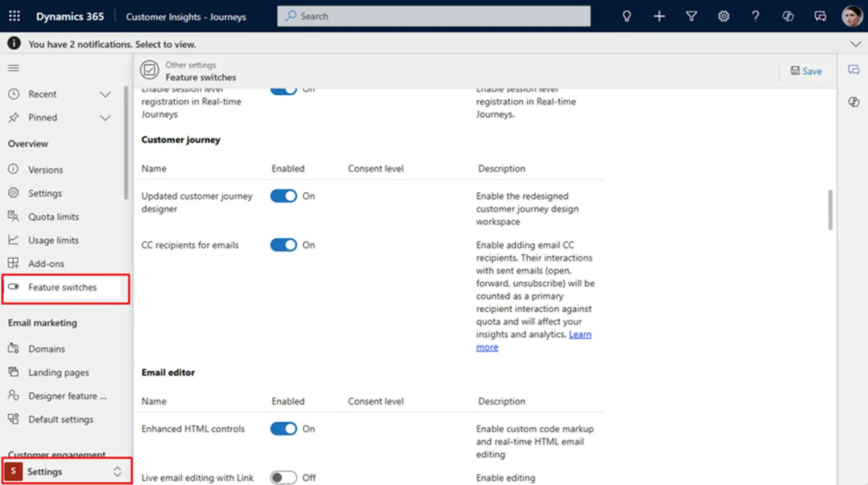The width and height of the screenshot is (868, 485).
Task: Open Usage limits in sidebar
Action: point(53,240)
